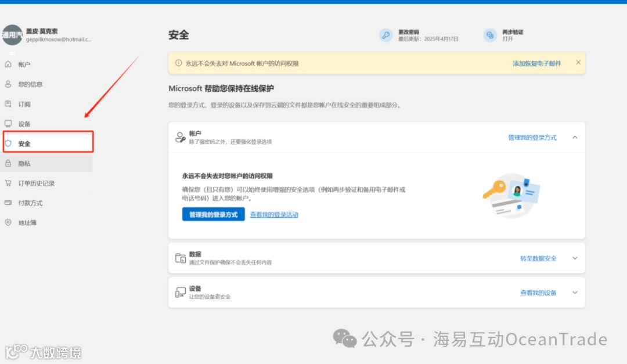The image size is (627, 364).
Task: Click the 订单历史记录 cart icon
Action: tap(8, 183)
